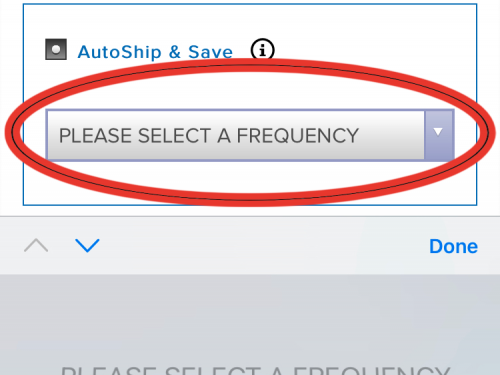This screenshot has height=375, width=500.
Task: Click the frequency dropdown arrow
Action: point(439,135)
